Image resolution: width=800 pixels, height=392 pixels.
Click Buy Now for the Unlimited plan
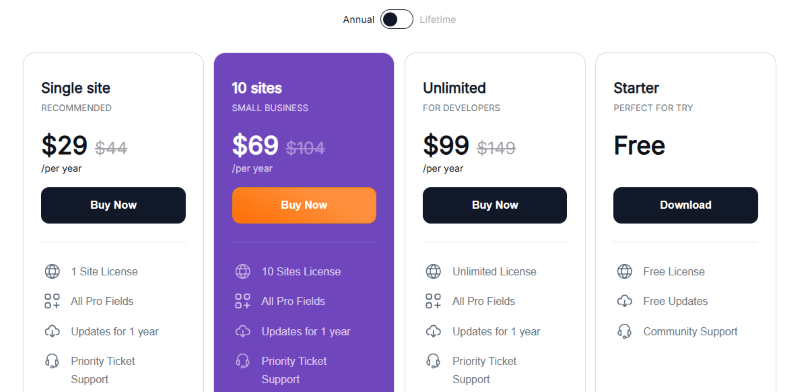[495, 205]
